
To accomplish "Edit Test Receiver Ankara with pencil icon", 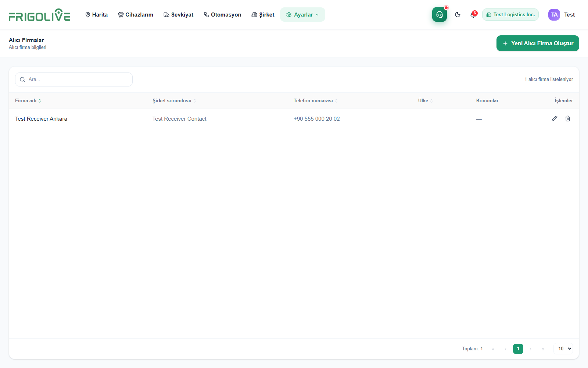I will point(555,118).
